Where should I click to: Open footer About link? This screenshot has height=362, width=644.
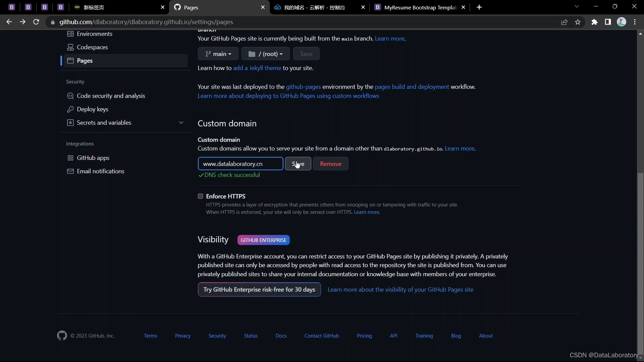(486, 336)
